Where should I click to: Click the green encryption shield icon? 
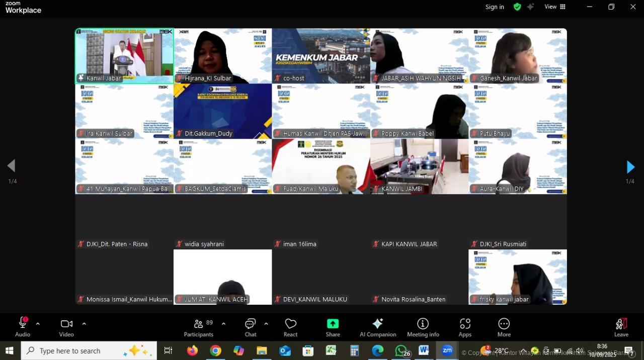pos(517,7)
